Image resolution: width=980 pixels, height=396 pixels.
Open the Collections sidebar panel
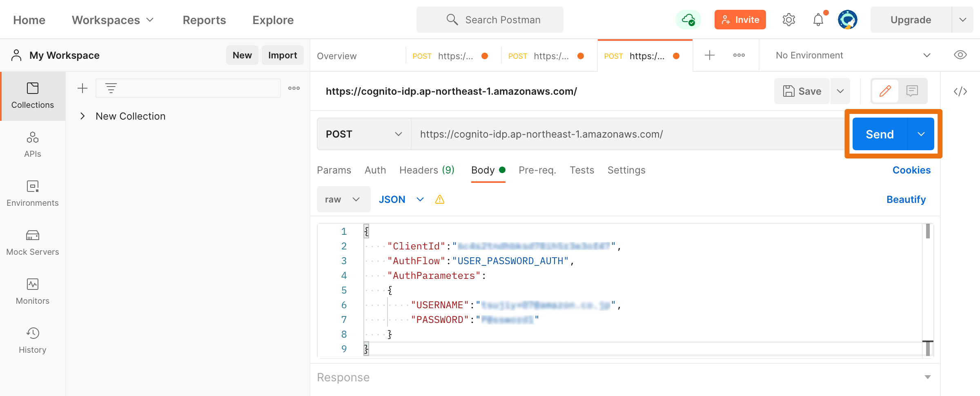[x=33, y=96]
